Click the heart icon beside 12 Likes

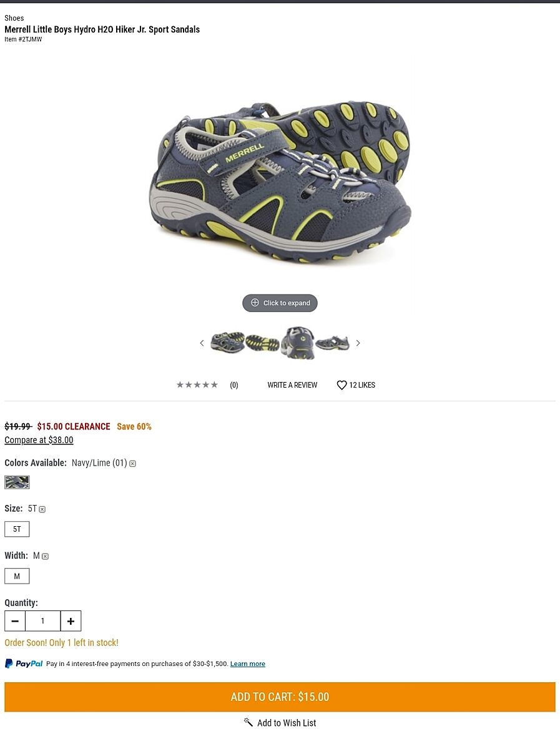[x=341, y=385]
